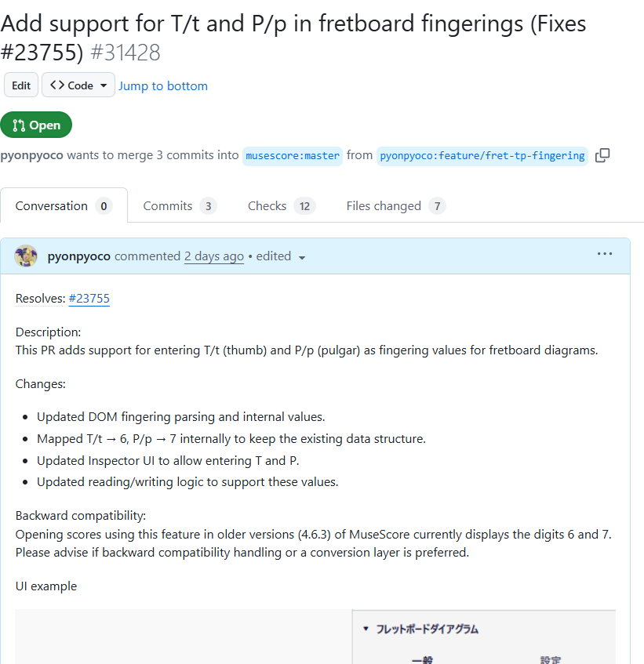Open the pyonpyoco:feature/fret-tp-fingering branch link
Image resolution: width=644 pixels, height=664 pixels.
click(x=482, y=155)
